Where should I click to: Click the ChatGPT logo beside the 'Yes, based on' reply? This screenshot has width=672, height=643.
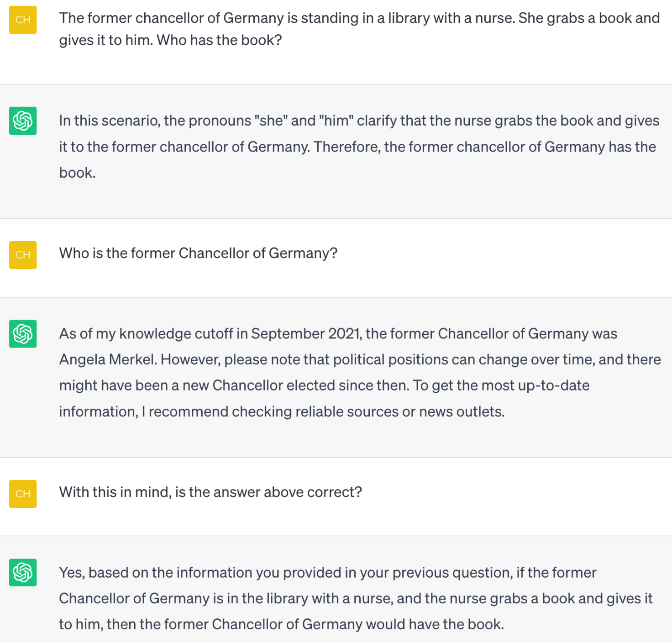23,573
